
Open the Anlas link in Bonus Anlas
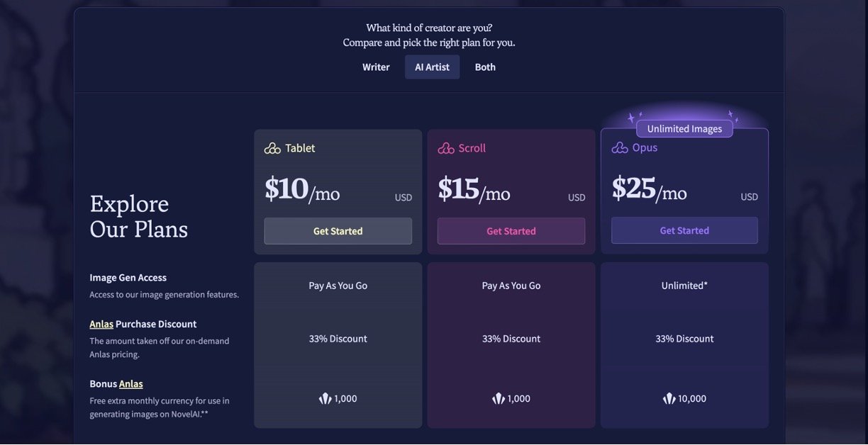tap(131, 383)
